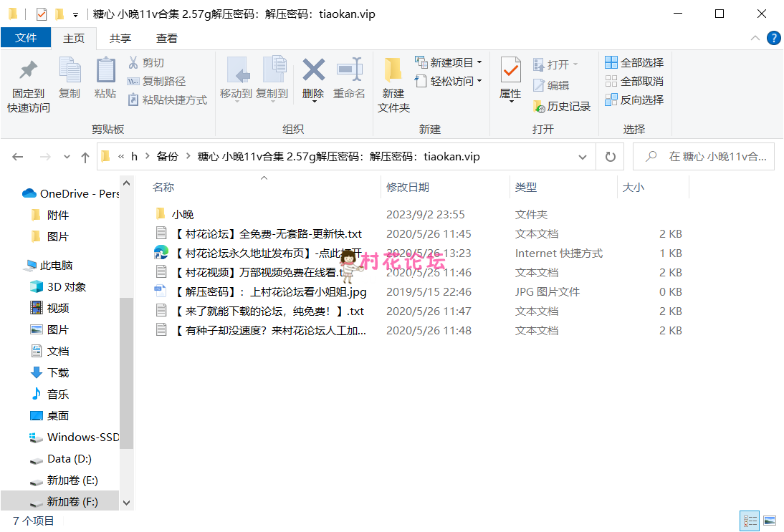Switch to the View (查看) tab

tap(167, 39)
